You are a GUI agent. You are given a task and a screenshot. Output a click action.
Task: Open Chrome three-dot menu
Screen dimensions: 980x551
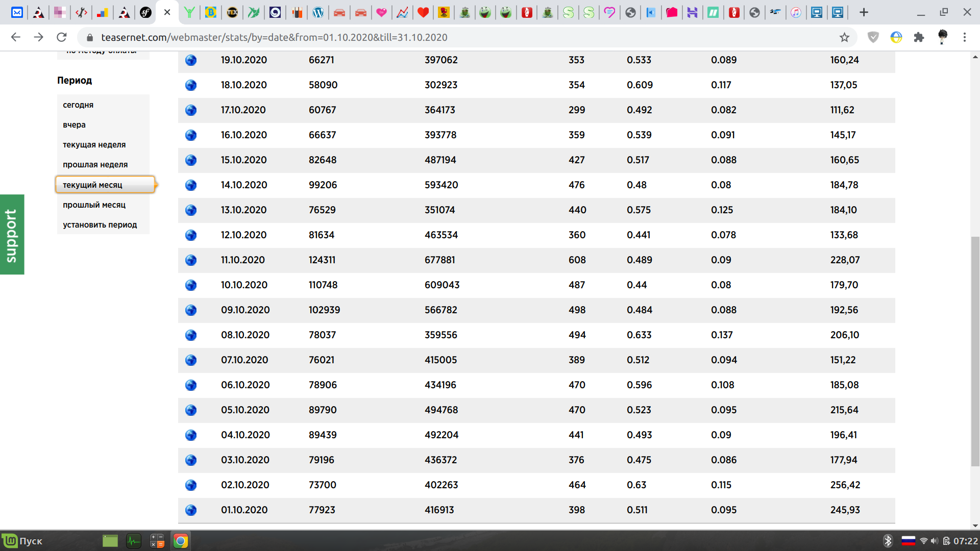[x=964, y=37]
